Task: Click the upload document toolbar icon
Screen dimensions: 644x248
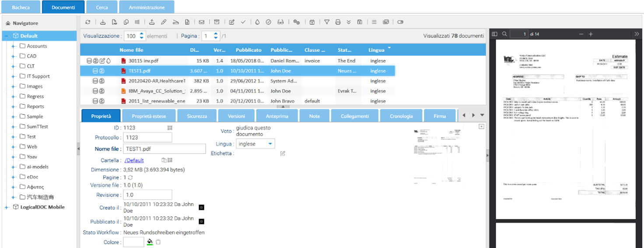Action: tap(152, 22)
